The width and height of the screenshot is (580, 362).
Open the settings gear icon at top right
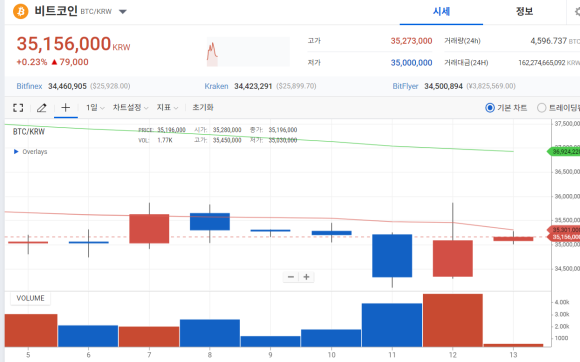[x=577, y=12]
